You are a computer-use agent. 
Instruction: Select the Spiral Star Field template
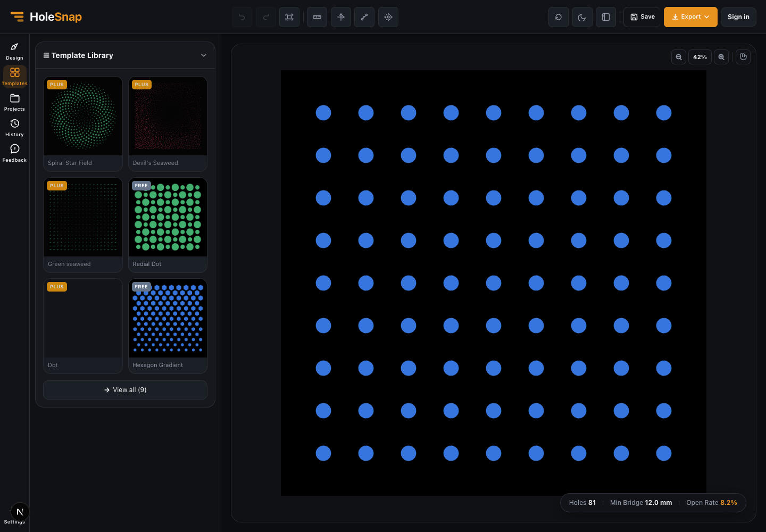(x=83, y=123)
